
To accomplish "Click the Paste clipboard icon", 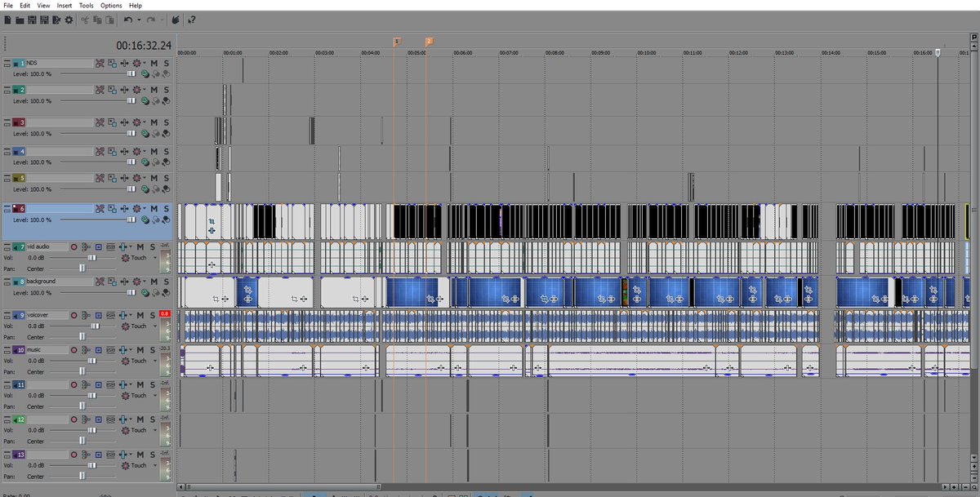I will tap(109, 20).
